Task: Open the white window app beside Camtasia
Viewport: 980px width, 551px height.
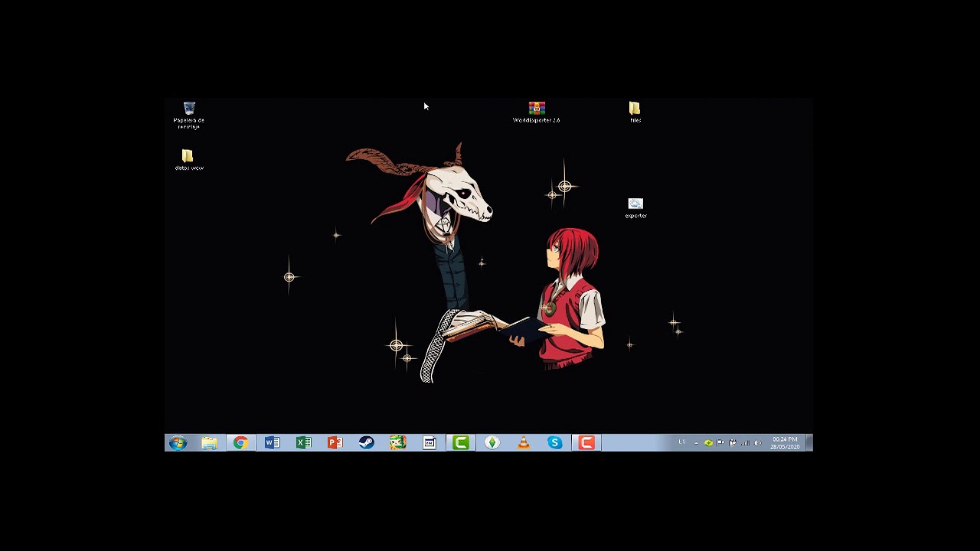Action: point(429,443)
